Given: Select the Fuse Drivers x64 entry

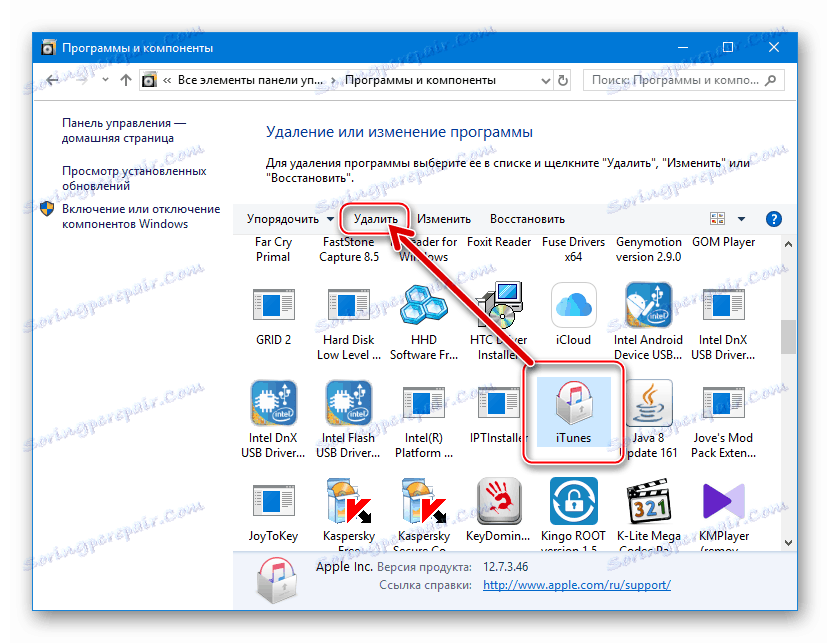Looking at the screenshot, I should [573, 249].
